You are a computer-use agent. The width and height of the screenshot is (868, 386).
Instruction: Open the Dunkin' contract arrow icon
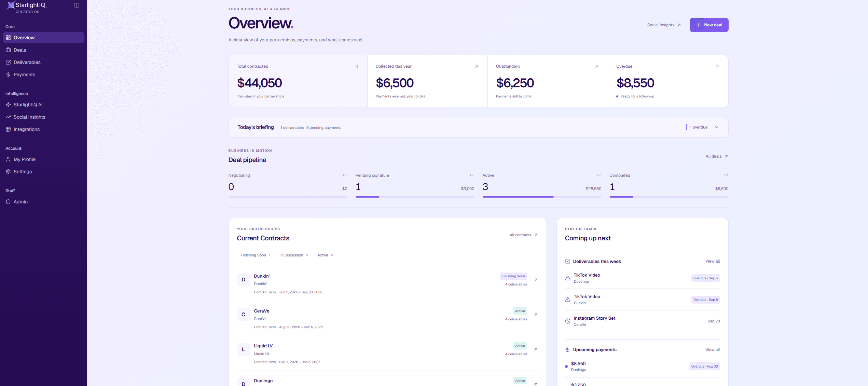point(536,280)
